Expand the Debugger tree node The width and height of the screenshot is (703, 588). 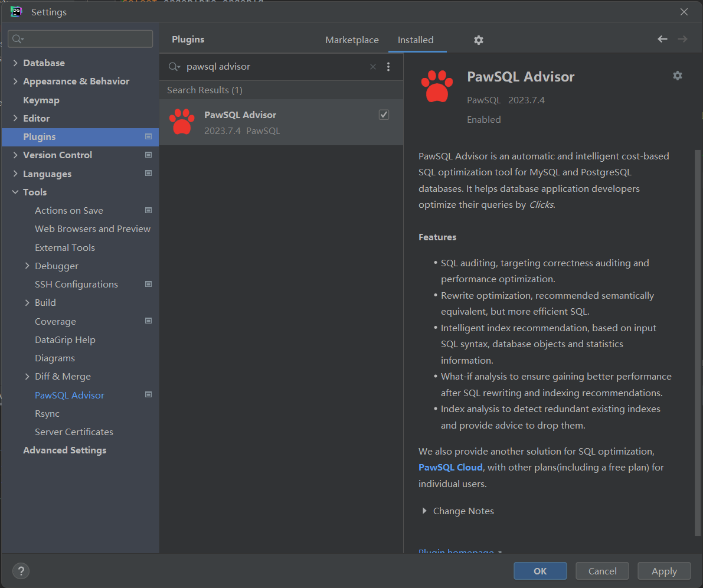coord(27,266)
